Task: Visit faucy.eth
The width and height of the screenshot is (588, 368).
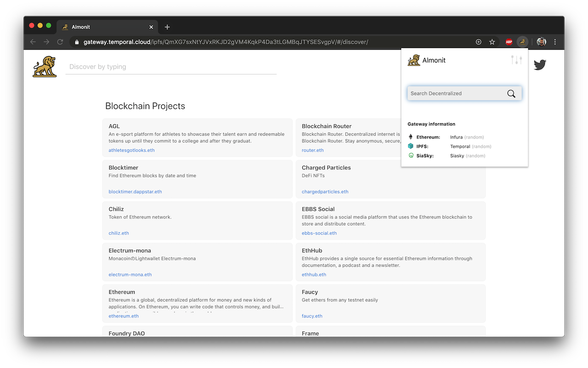Action: [x=312, y=316]
